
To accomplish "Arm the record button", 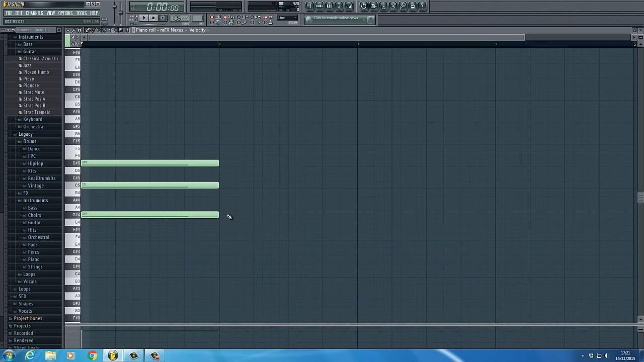I will 162,18.
